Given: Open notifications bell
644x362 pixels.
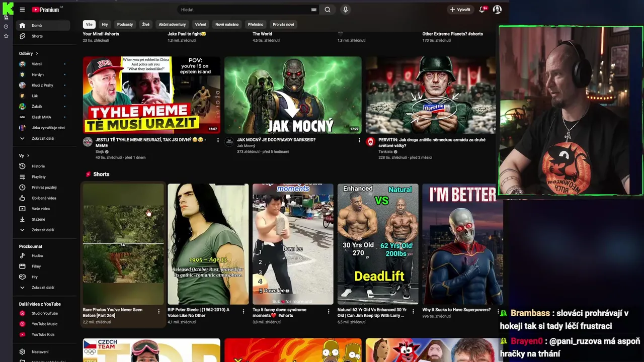Looking at the screenshot, I should click(482, 10).
